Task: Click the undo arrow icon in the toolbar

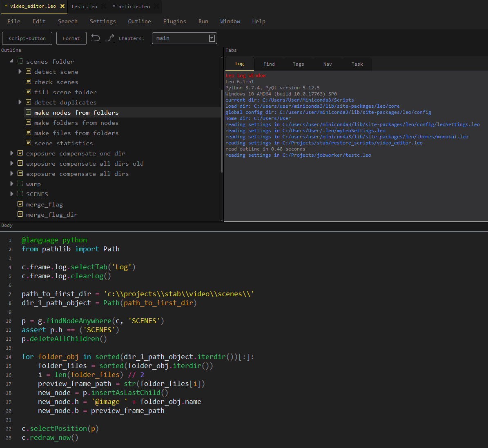Action: (x=96, y=38)
